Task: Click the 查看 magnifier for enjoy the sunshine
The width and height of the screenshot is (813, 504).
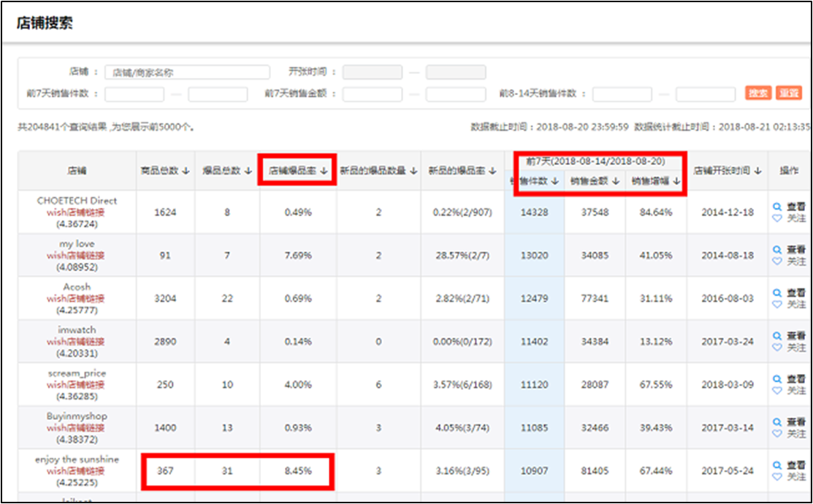Action: (777, 465)
